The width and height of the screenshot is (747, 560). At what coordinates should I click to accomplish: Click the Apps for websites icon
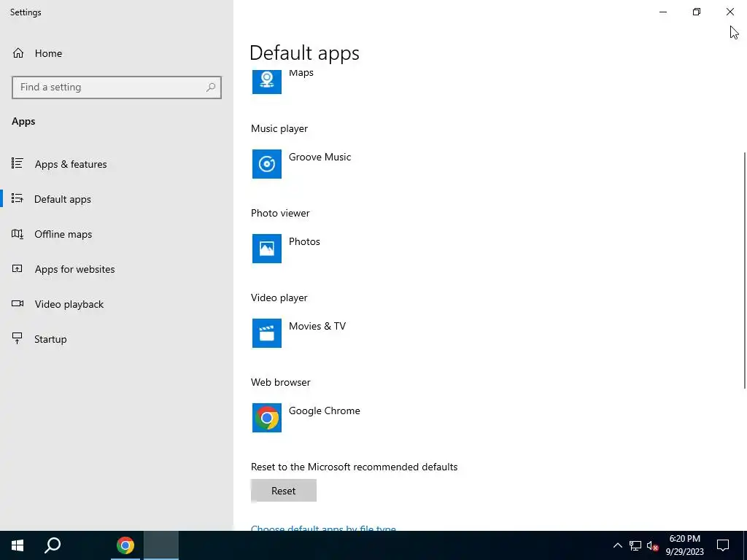pyautogui.click(x=18, y=268)
